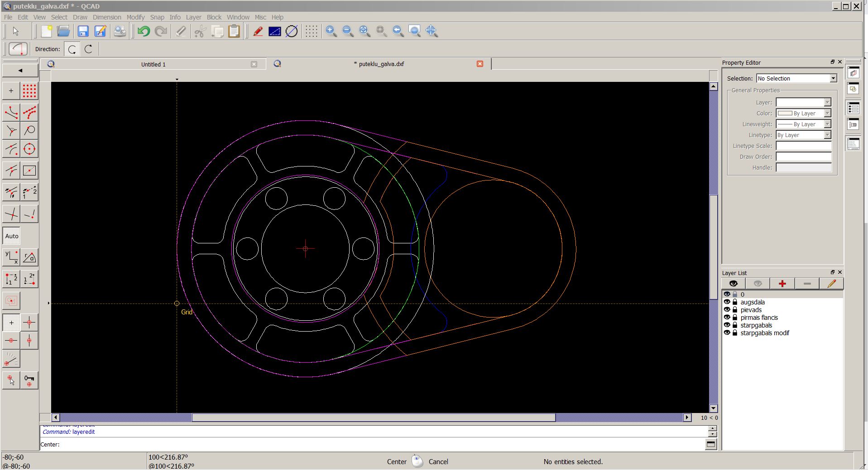
Task: Click the Zoom In magnifier icon
Action: pos(331,31)
